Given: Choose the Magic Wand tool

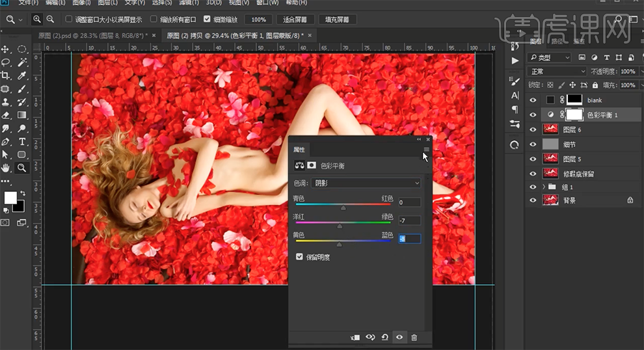Looking at the screenshot, I should click(22, 62).
